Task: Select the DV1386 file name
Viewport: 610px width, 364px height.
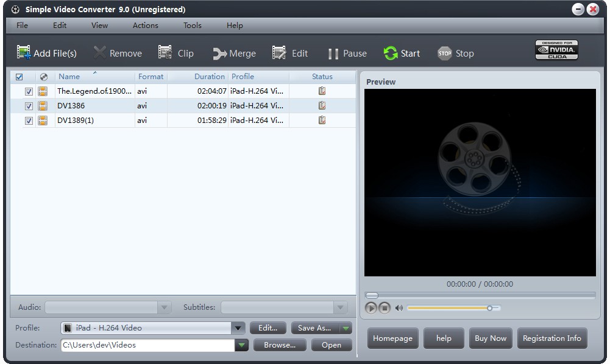Action: tap(71, 106)
